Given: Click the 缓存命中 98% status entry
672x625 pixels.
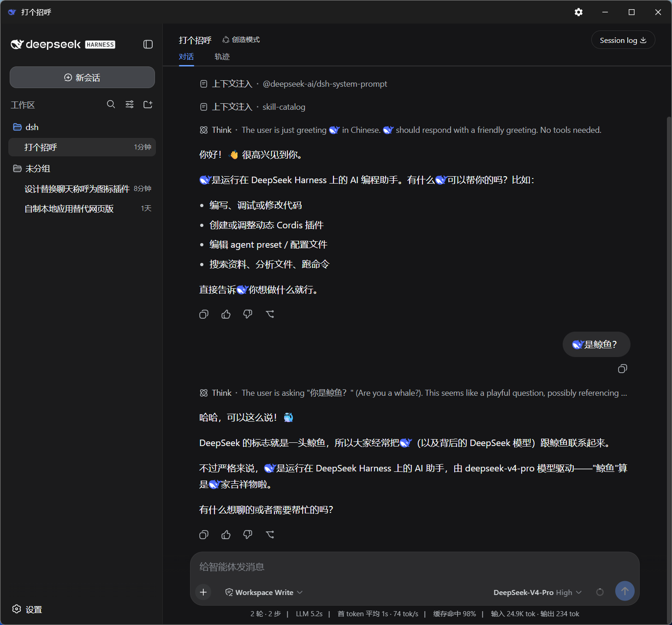Looking at the screenshot, I should pyautogui.click(x=454, y=614).
